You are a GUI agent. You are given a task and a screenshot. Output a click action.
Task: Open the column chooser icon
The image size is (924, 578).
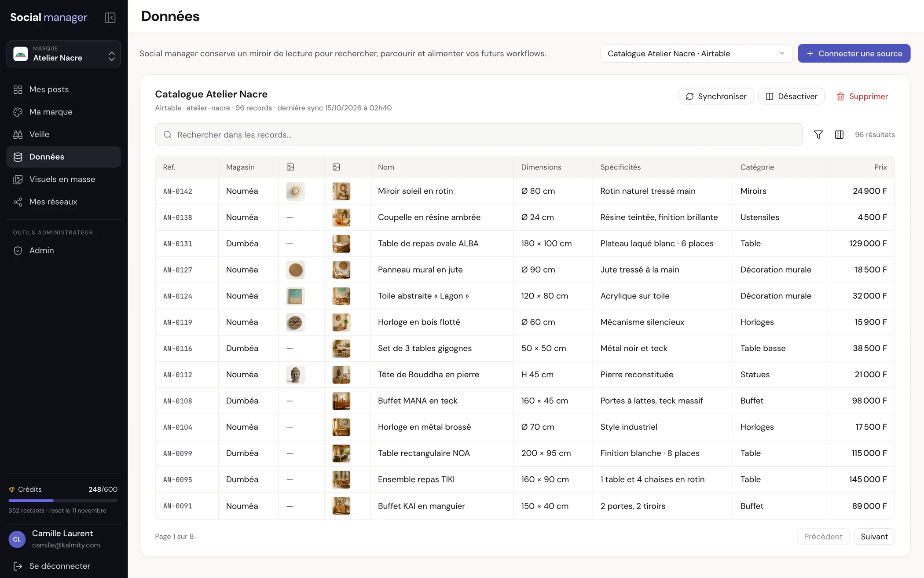839,135
